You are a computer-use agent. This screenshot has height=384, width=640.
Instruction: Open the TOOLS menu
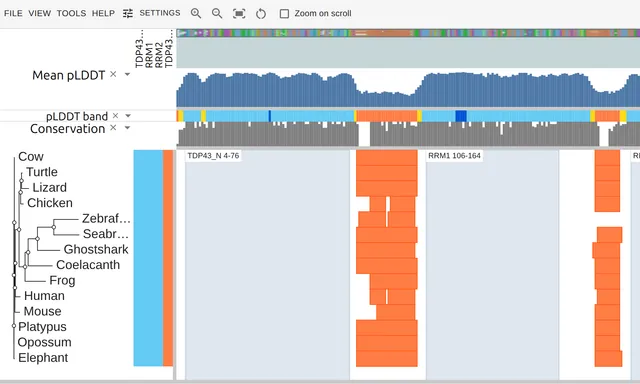tap(71, 13)
